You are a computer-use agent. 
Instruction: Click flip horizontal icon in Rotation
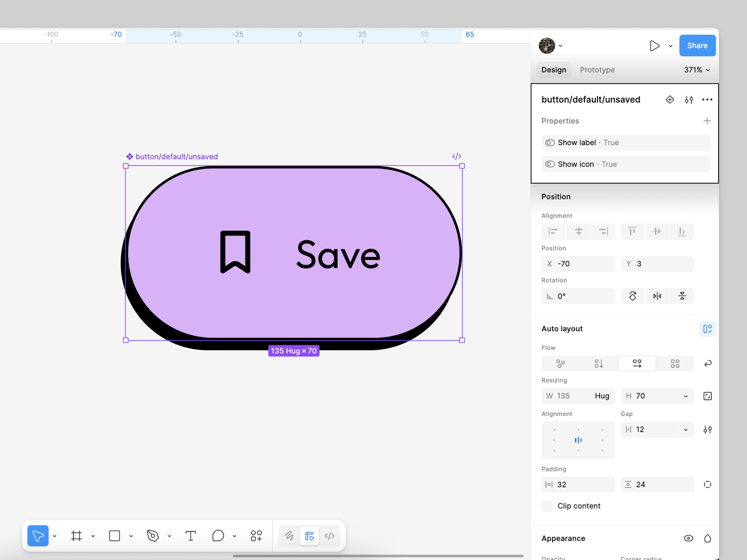coord(657,296)
